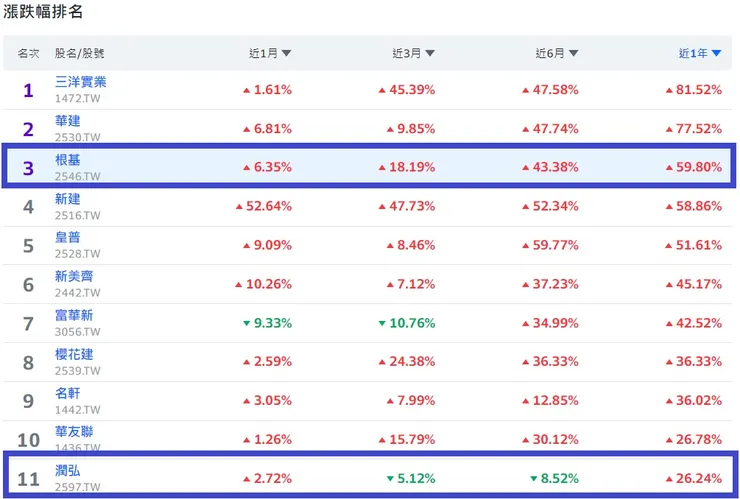Sort by 近1月 dropdown arrow
This screenshot has height=499, width=740.
coord(286,53)
